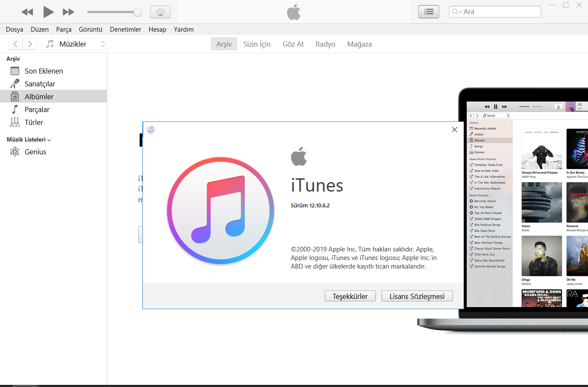
Task: Click the Türler guitars icon
Action: [x=15, y=122]
